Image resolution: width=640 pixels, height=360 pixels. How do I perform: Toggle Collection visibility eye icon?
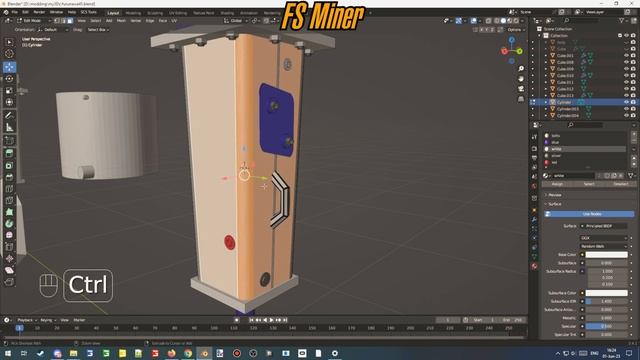pyautogui.click(x=626, y=36)
